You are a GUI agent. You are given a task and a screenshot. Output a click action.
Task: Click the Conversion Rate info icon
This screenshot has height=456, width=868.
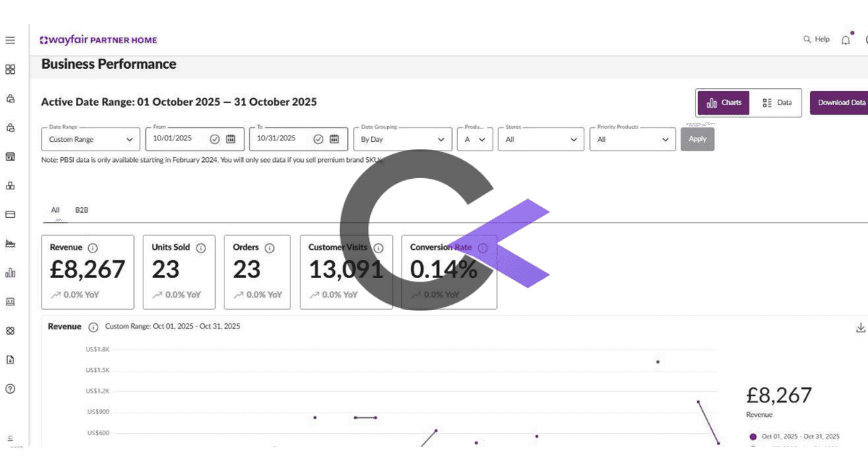[482, 248]
